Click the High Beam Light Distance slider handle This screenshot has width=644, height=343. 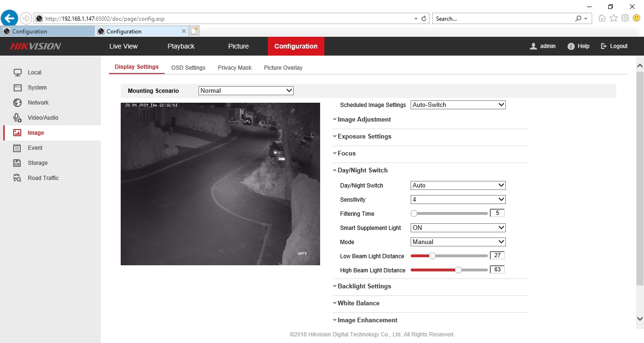pos(458,270)
